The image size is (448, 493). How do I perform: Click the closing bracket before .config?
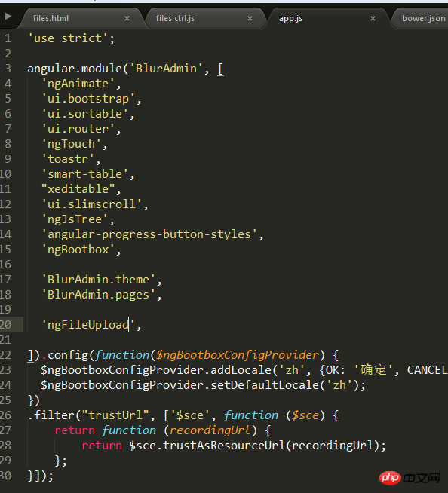(30, 355)
